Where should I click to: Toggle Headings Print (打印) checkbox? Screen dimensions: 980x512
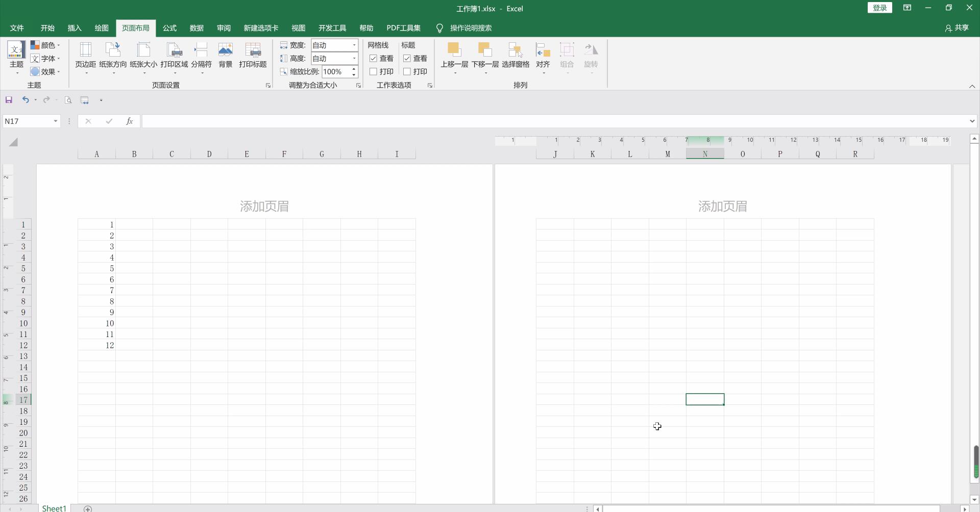tap(407, 71)
